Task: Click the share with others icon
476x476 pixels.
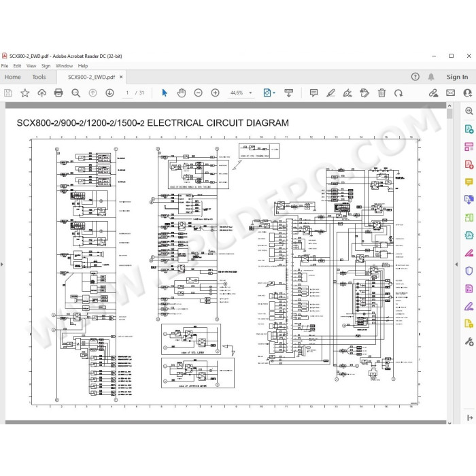Action: 468,93
